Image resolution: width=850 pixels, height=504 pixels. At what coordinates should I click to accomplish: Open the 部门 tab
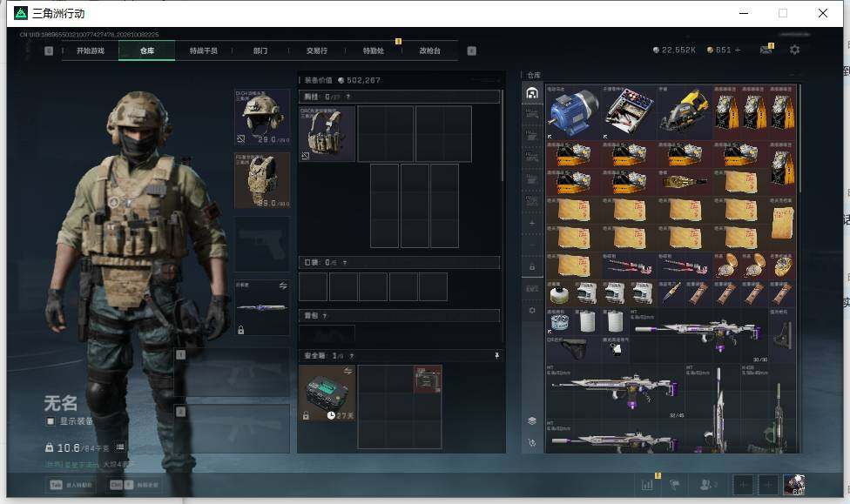260,51
